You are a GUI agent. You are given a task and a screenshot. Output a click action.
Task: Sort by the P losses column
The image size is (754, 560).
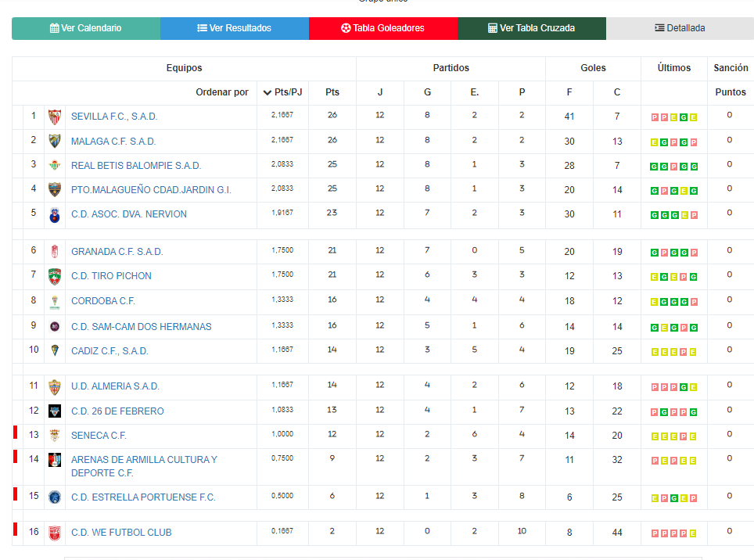[x=522, y=92]
